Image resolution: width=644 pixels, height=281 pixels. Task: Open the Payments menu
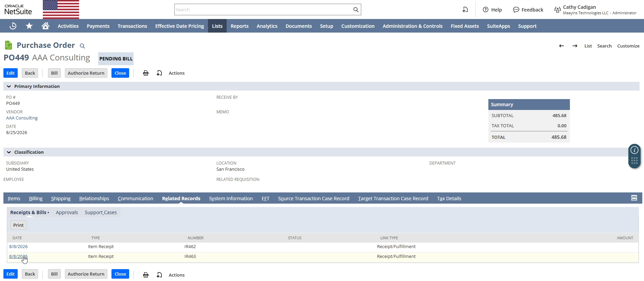(x=98, y=26)
